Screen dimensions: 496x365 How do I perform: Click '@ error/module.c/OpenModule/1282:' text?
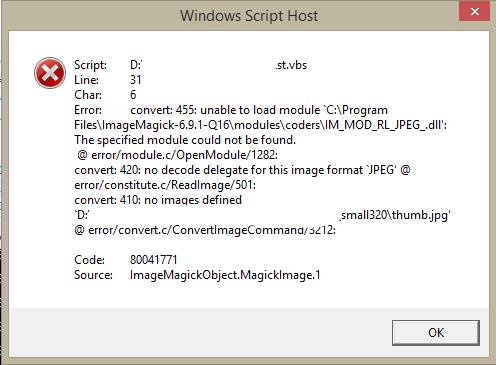(x=177, y=155)
